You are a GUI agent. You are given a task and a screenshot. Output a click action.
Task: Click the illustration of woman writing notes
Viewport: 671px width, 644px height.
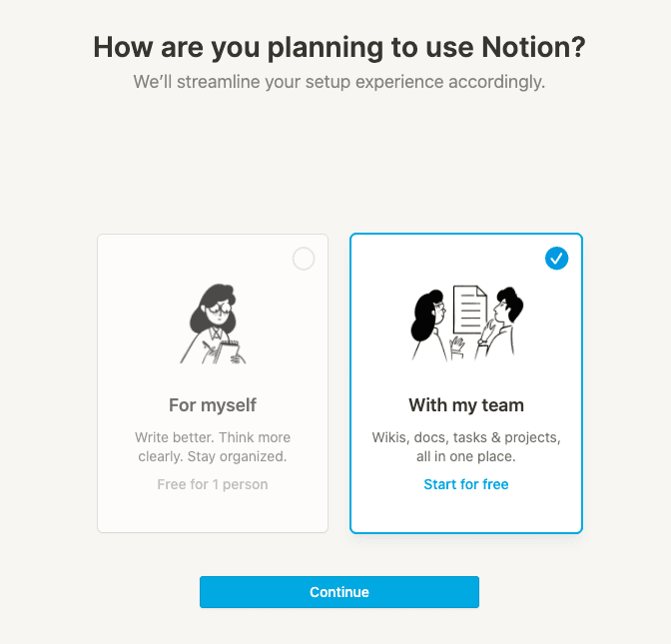point(213,323)
